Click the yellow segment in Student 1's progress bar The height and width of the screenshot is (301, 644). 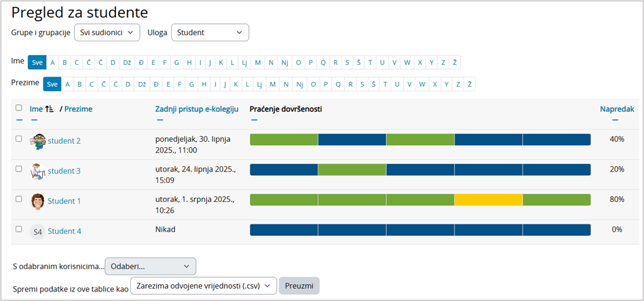coord(488,200)
